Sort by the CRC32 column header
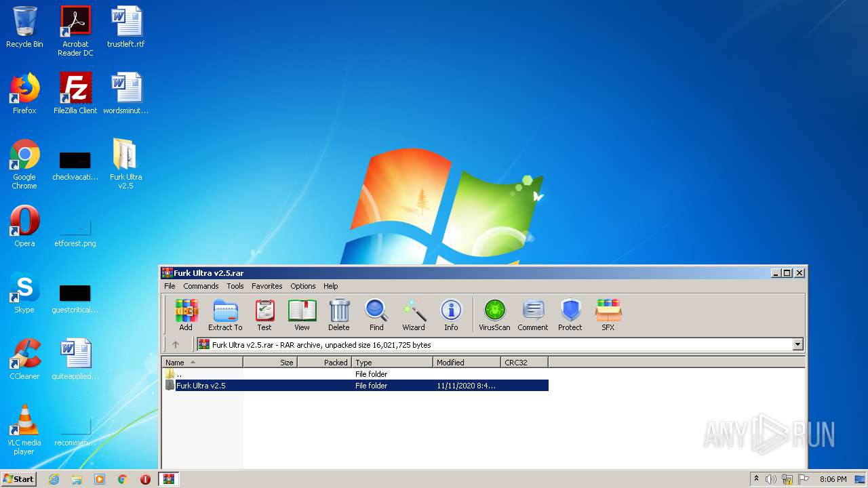The image size is (868, 488). 524,363
